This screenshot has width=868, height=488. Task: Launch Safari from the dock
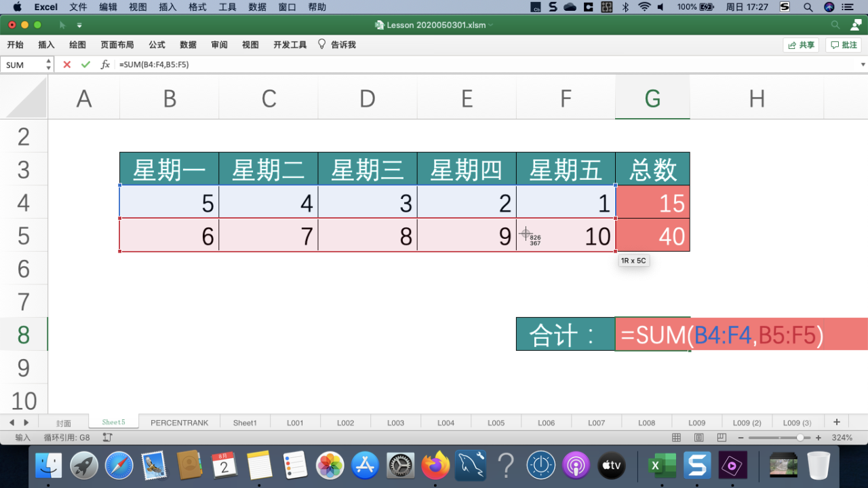(x=119, y=465)
